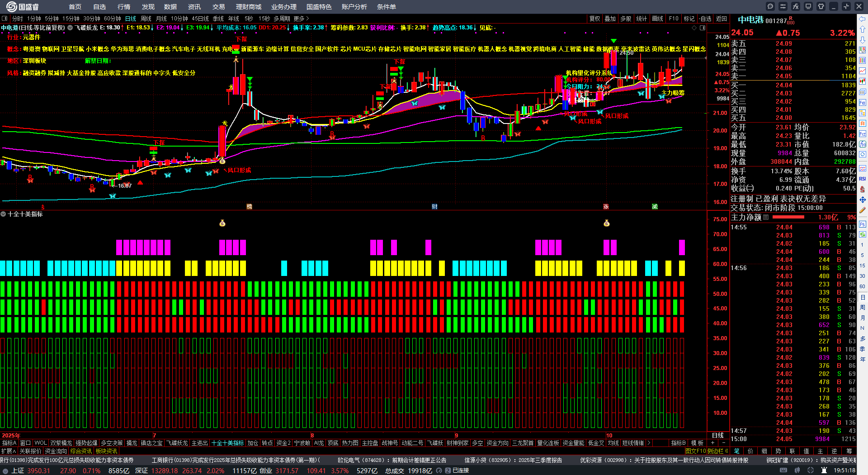Open the skin theme shirt icon
The image size is (868, 475).
coord(821,6)
